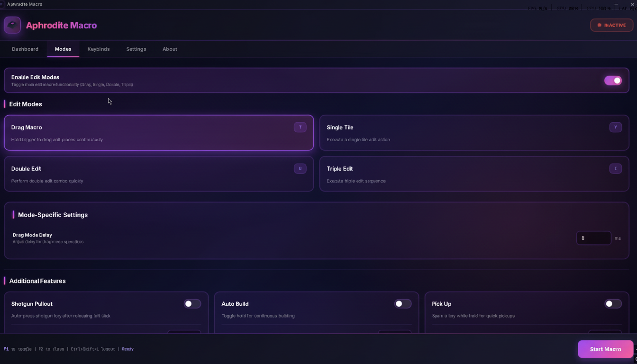Focus the Drag Mode Delay value field
Screen dimensions: 637x364
point(593,238)
